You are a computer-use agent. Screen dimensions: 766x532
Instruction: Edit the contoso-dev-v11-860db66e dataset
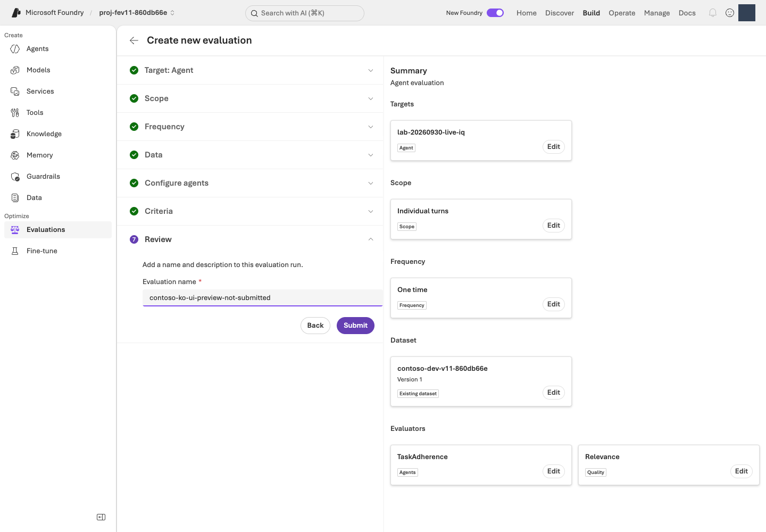(554, 393)
